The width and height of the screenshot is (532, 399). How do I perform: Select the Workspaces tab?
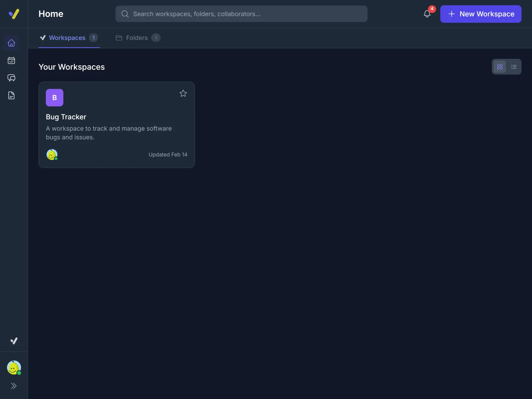[69, 38]
